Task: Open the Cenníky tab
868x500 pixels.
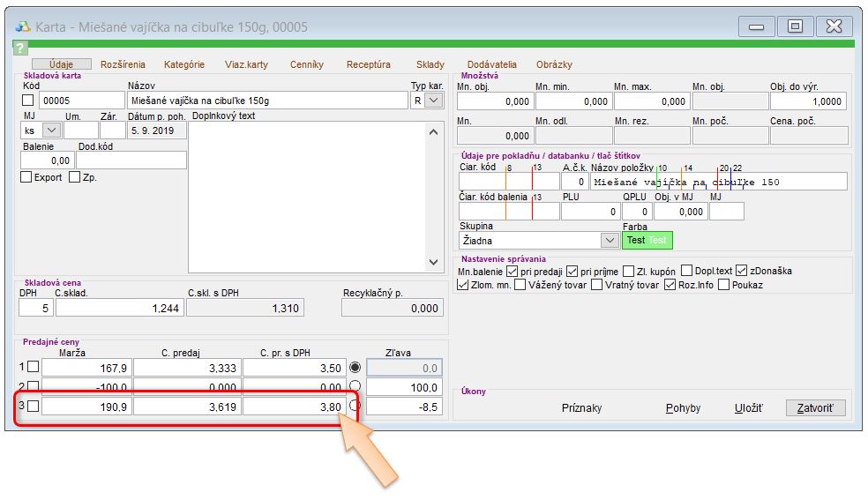Action: pos(306,64)
